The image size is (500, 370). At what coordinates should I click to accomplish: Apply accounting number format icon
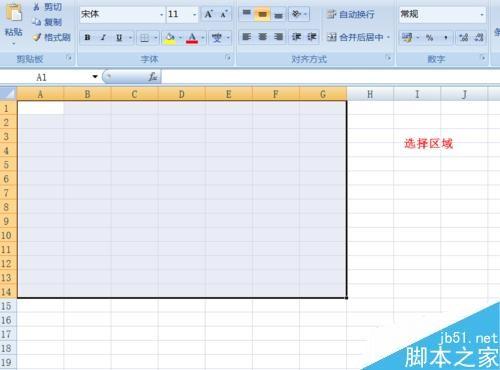pyautogui.click(x=407, y=37)
